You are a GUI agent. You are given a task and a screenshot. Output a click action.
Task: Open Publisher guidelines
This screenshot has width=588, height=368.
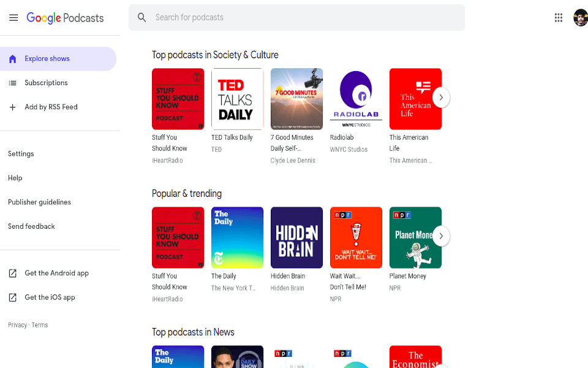point(39,202)
